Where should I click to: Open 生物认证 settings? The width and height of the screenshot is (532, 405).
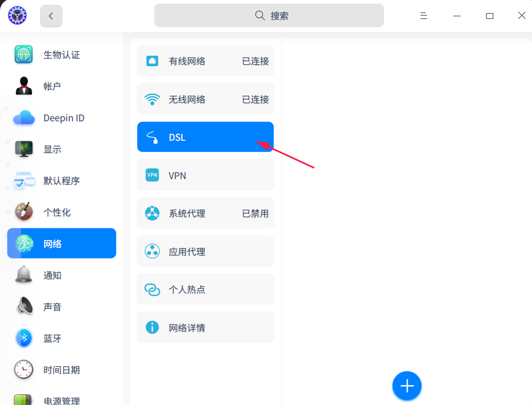(x=62, y=55)
